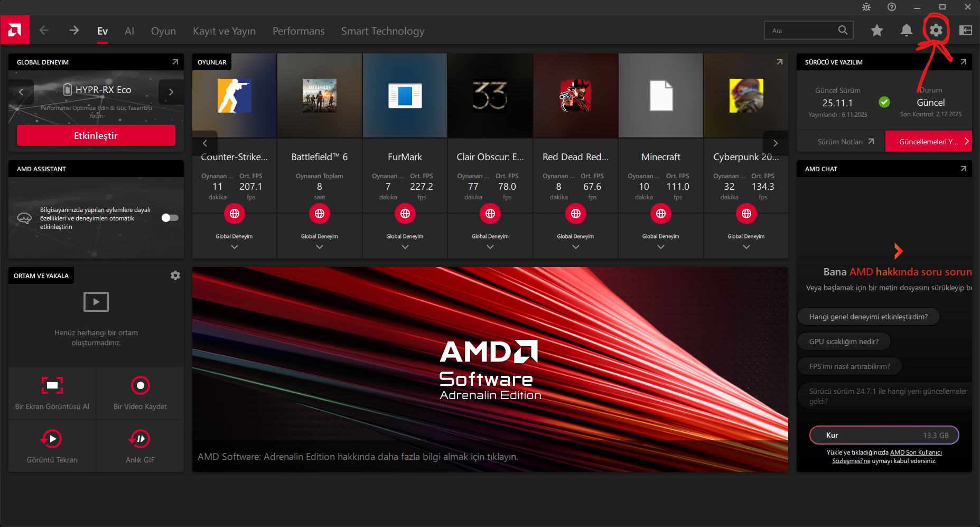Open the Counter-Strike game thumbnail
Screen dimensions: 980x527
(x=235, y=96)
